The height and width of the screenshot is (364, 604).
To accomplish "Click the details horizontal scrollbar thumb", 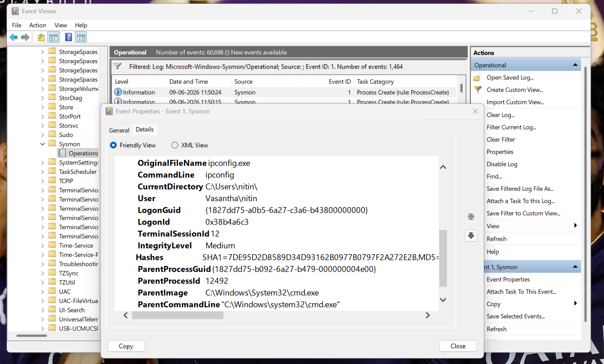I will [x=178, y=315].
